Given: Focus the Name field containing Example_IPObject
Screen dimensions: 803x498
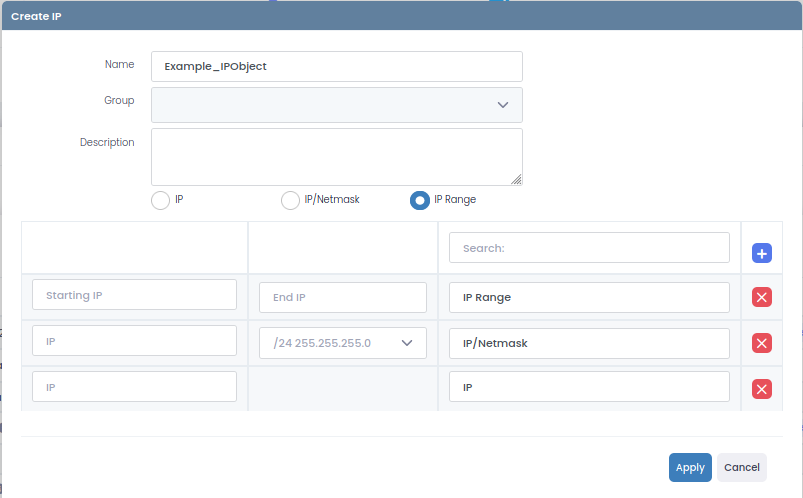Looking at the screenshot, I should (336, 66).
